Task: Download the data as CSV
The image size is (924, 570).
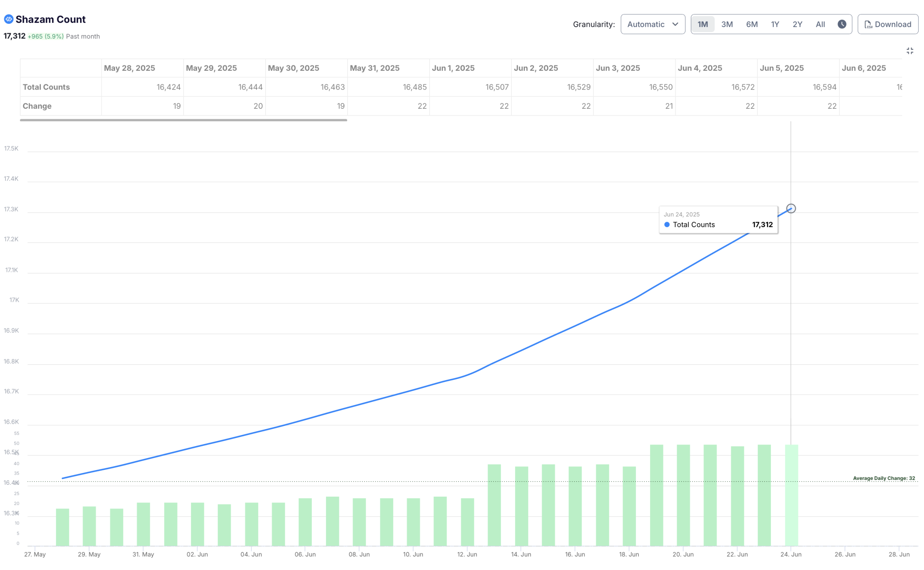Action: 888,24
